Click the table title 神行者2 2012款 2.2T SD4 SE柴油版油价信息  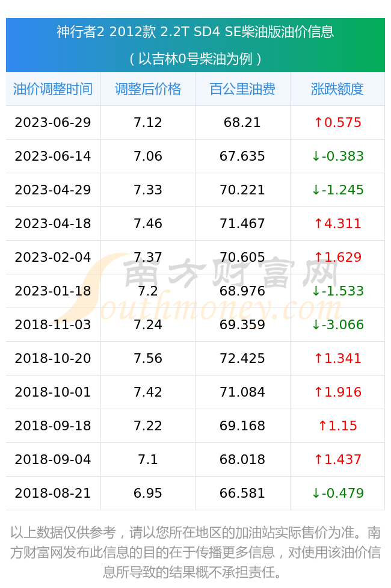195,32
